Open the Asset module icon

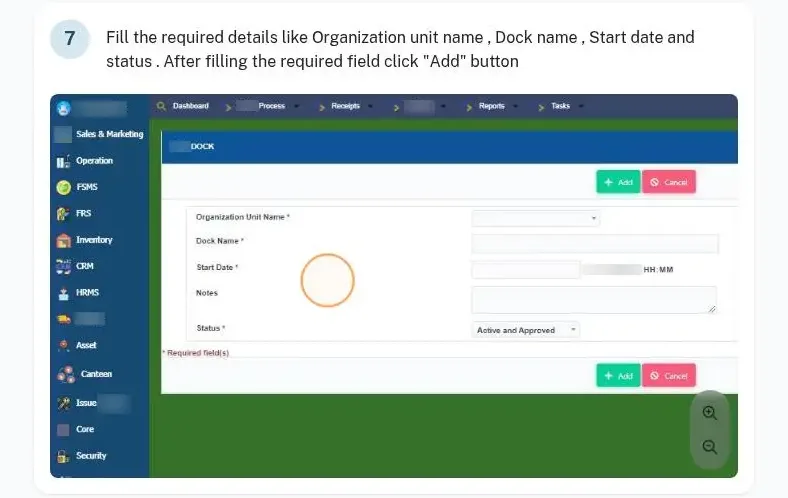pos(63,346)
